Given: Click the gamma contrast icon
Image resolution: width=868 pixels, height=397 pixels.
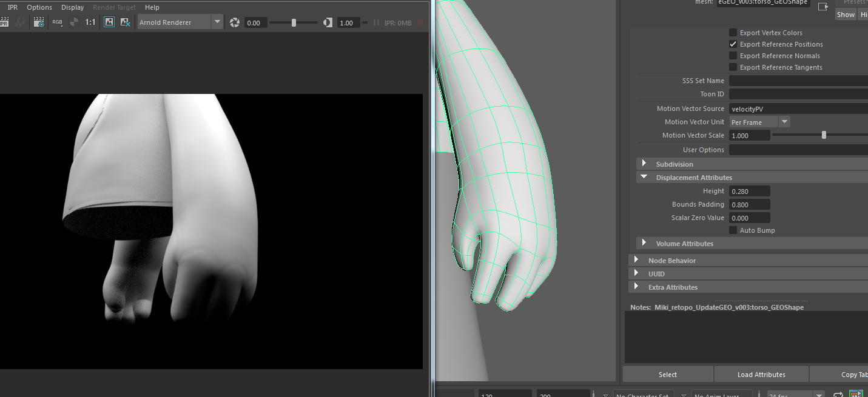Looking at the screenshot, I should click(328, 22).
